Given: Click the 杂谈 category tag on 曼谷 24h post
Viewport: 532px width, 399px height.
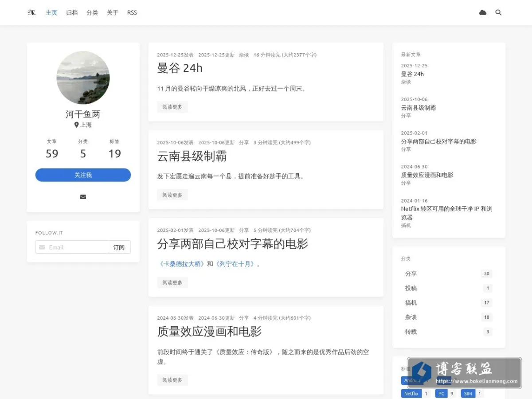Looking at the screenshot, I should click(244, 55).
